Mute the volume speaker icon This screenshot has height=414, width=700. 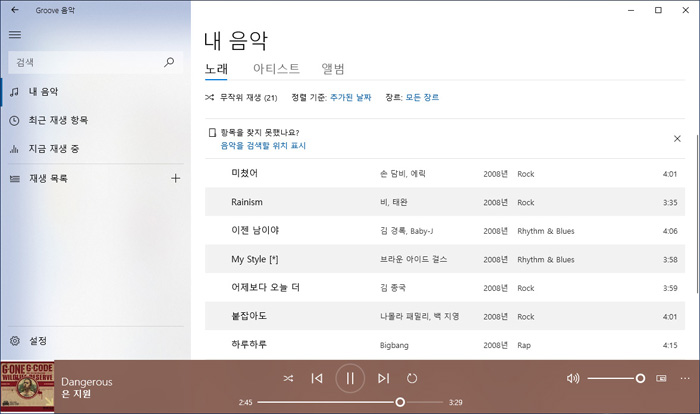click(x=573, y=379)
